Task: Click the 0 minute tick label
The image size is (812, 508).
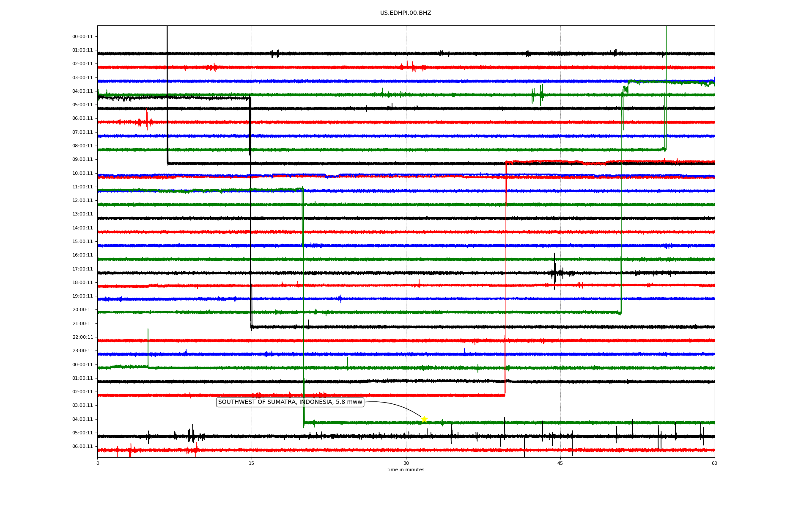Action: 98,463
